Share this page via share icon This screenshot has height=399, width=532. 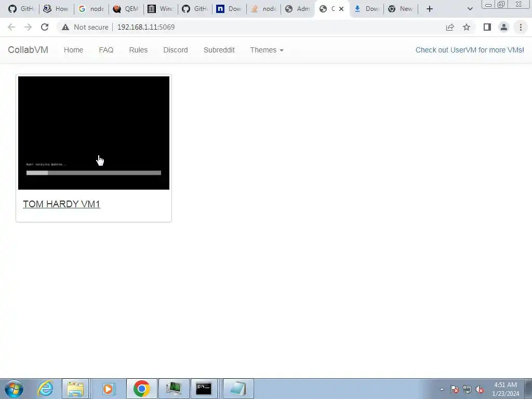coord(450,27)
